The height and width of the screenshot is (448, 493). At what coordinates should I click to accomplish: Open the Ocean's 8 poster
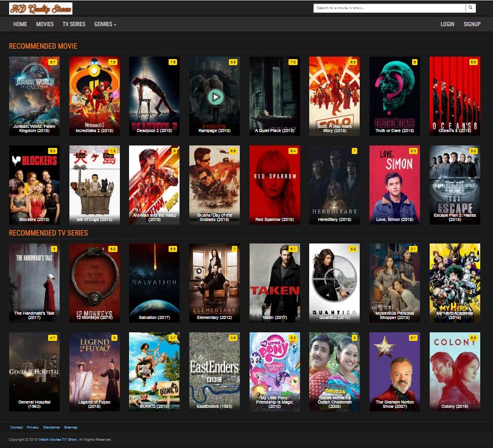click(455, 96)
